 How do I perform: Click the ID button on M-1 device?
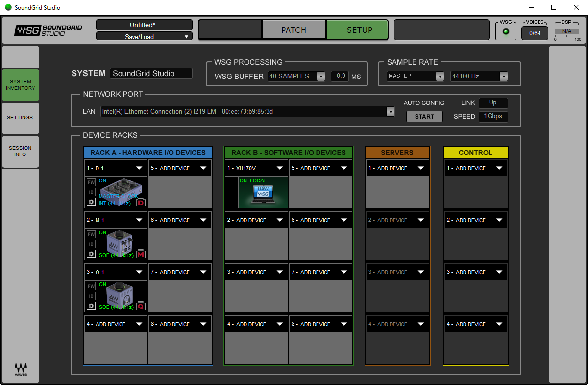[x=91, y=244]
